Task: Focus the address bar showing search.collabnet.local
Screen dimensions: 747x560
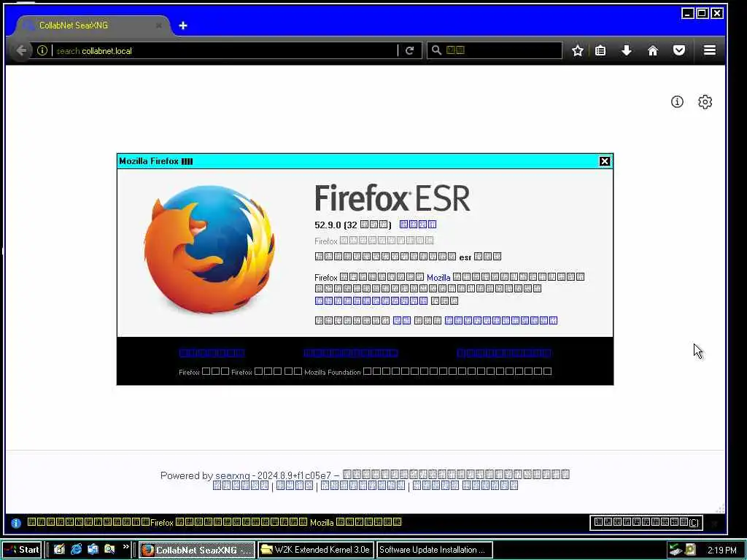Action: (224, 50)
